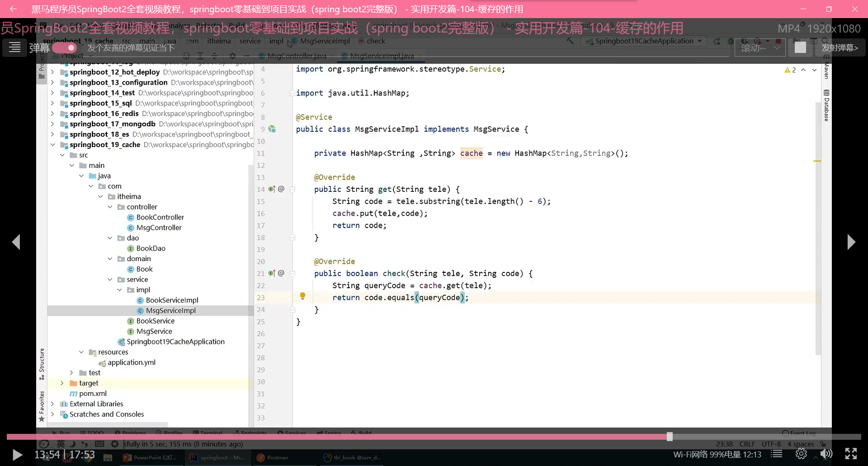Toggle the 弹幕 danmaku switch

pyautogui.click(x=64, y=48)
